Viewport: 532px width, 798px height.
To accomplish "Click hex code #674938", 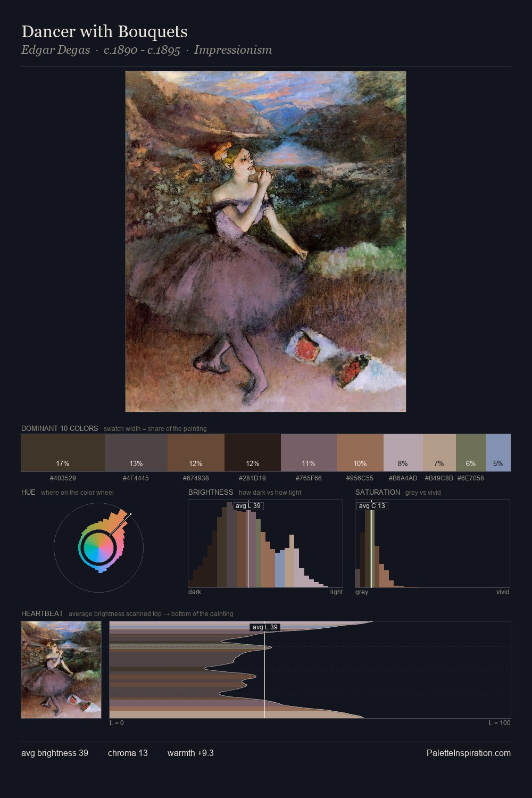I will [x=196, y=478].
